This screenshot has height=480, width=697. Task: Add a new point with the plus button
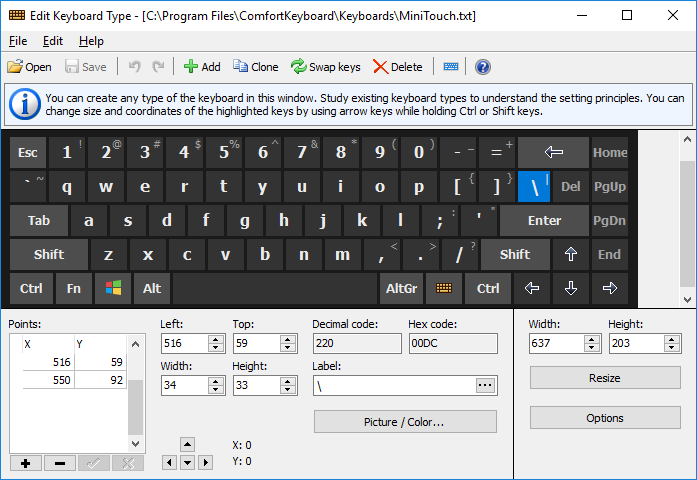pos(25,463)
